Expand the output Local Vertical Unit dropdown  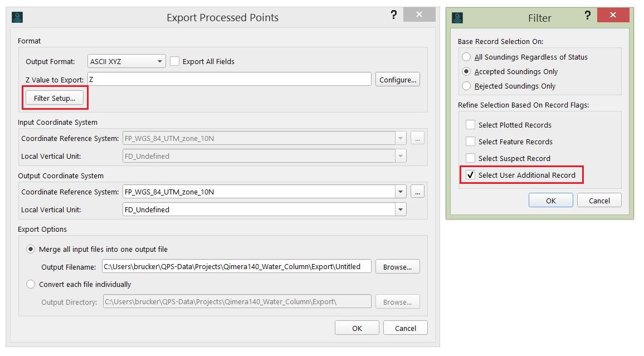(x=401, y=209)
